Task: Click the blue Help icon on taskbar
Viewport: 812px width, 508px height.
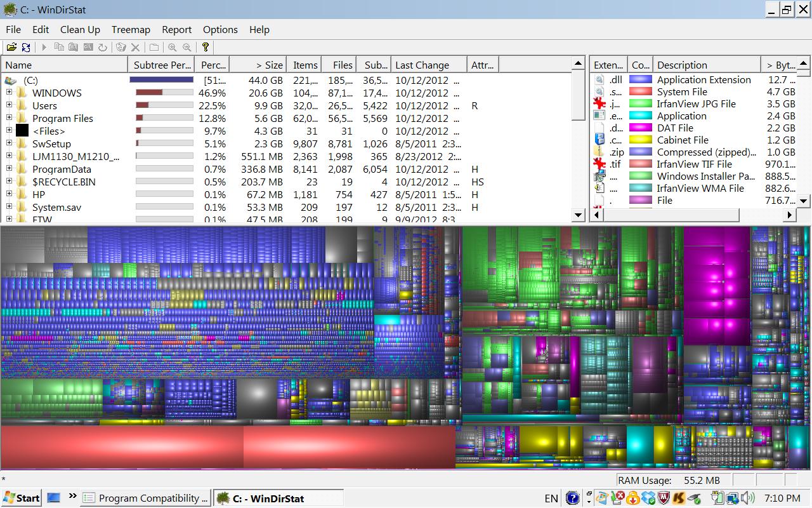Action: (x=572, y=498)
